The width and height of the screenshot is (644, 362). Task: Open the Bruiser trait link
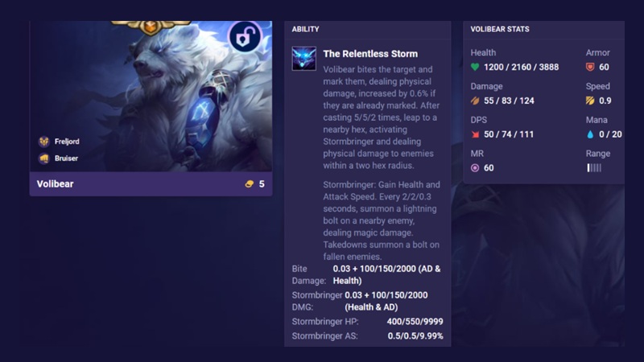pos(66,158)
